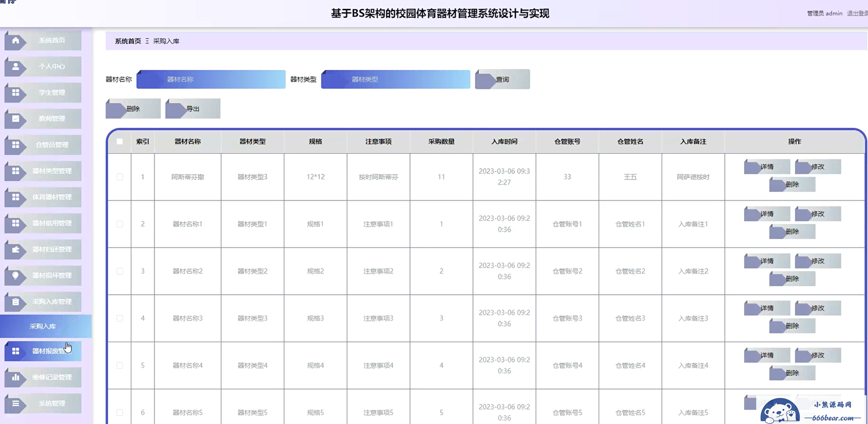Expand 教师管理 sidebar menu
The width and height of the screenshot is (868, 424).
[x=43, y=119]
